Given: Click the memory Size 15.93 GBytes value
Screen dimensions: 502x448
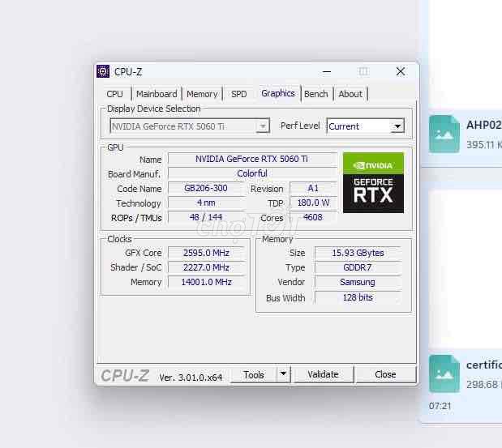Looking at the screenshot, I should pos(358,253).
